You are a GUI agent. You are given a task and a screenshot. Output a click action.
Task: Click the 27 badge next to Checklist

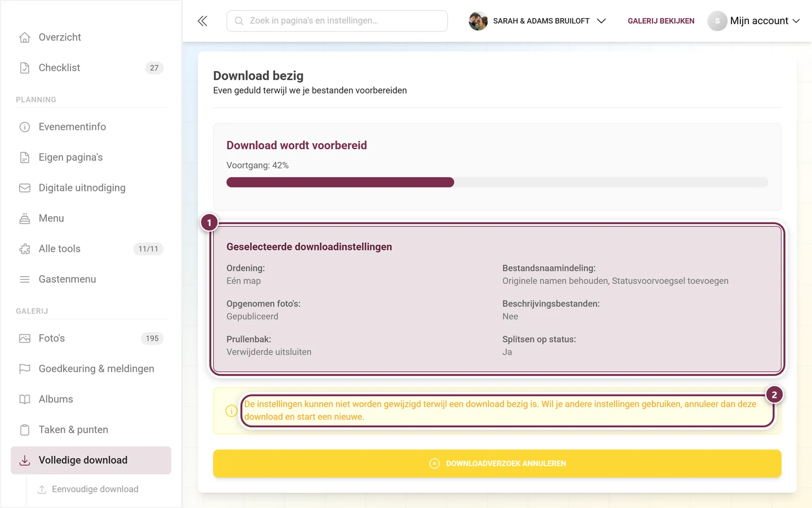click(x=155, y=68)
